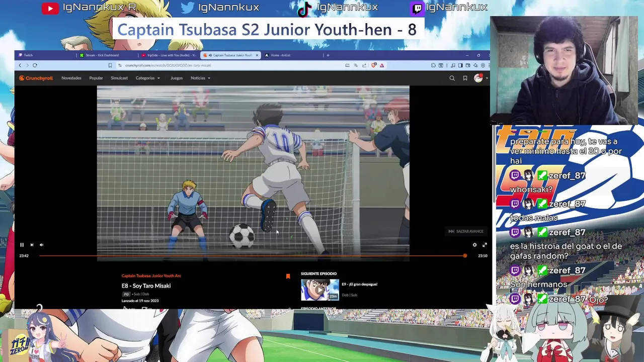Open the media playlist music icon
The image size is (644, 362).
click(x=453, y=65)
